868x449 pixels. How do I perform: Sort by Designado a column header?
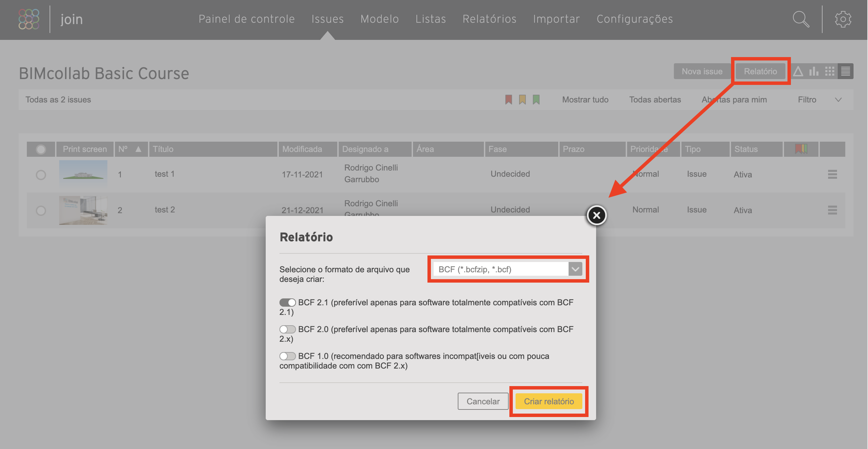click(375, 149)
